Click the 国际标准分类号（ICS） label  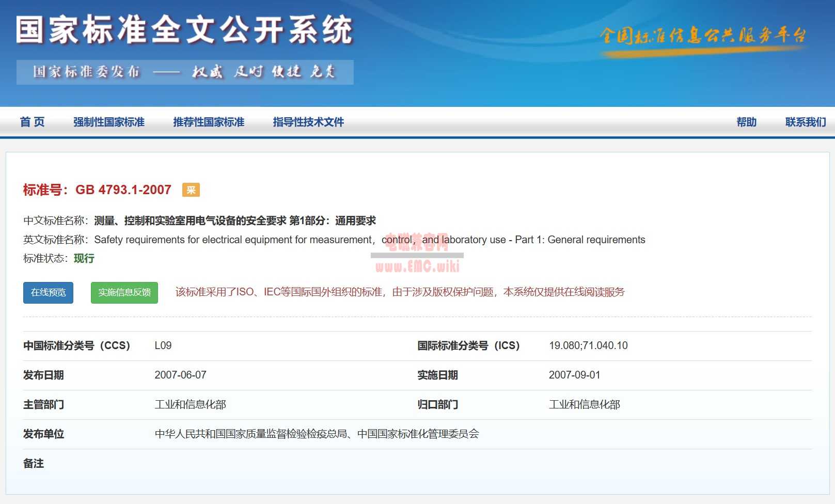(x=468, y=345)
